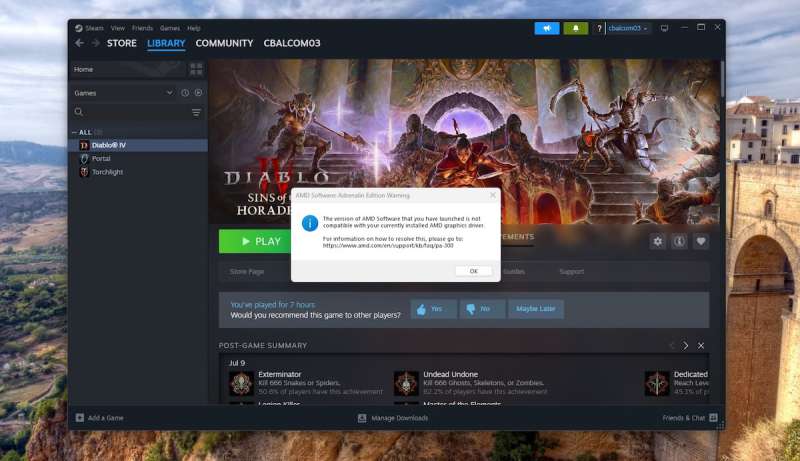800x461 pixels.
Task: Switch to the STORE tab
Action: (121, 43)
